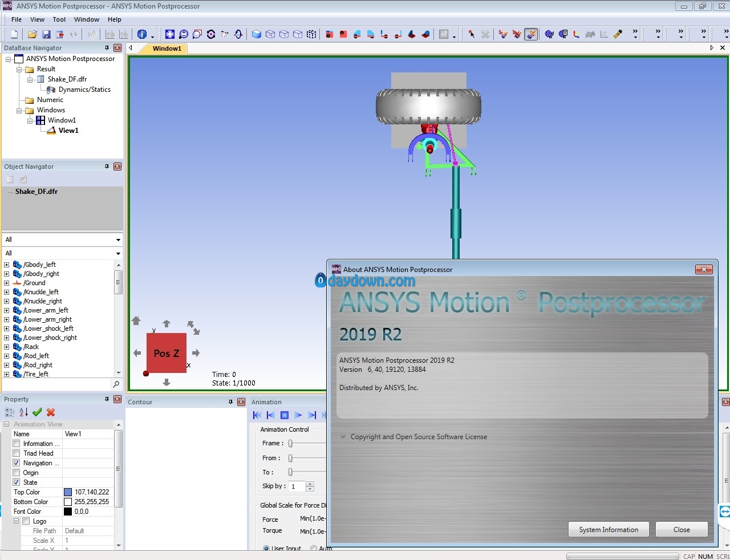
Task: Click the blue Information icon in toolbar
Action: coord(142,34)
